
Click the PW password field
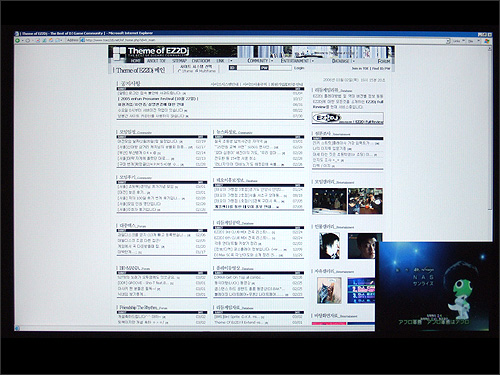pyautogui.click(x=280, y=68)
